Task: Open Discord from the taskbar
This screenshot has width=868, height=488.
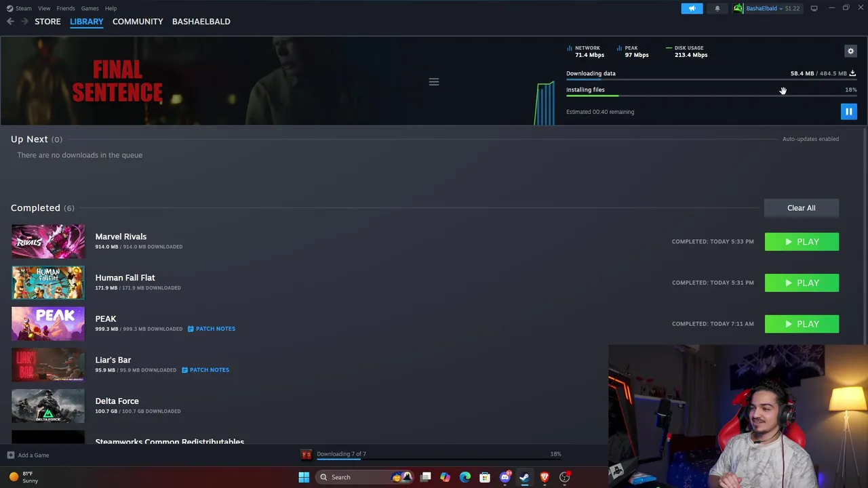Action: tap(505, 477)
